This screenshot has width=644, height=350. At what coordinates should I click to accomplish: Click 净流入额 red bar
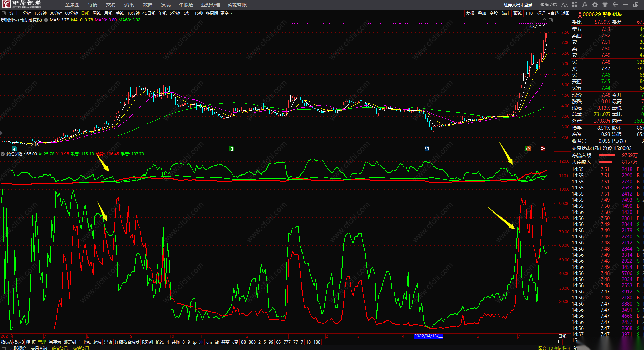(x=607, y=155)
